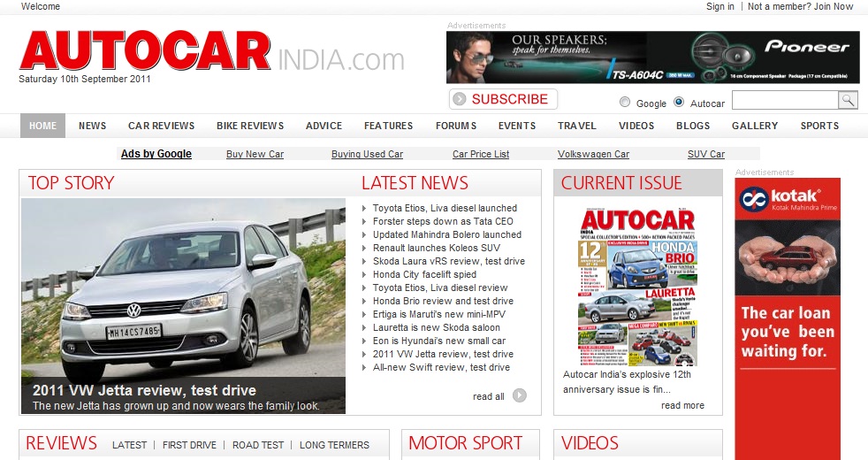This screenshot has height=460, width=868.
Task: Open the Car Price List ad link
Action: click(x=481, y=154)
